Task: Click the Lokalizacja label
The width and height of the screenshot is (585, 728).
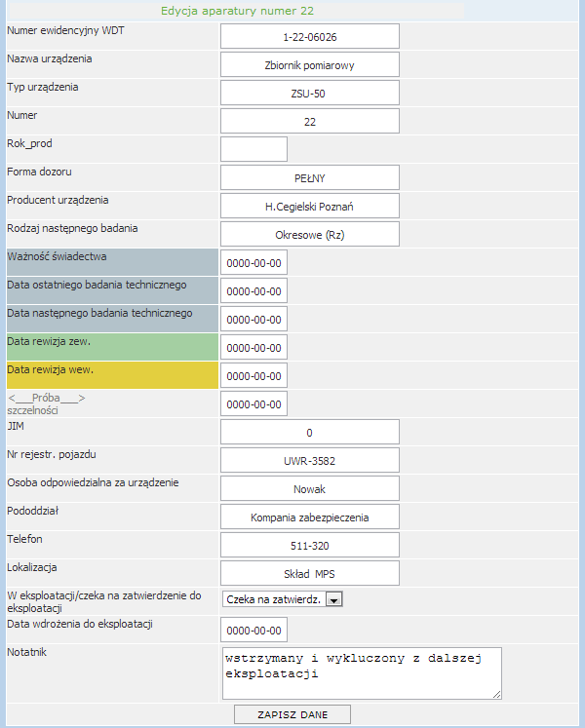Action: 32,567
